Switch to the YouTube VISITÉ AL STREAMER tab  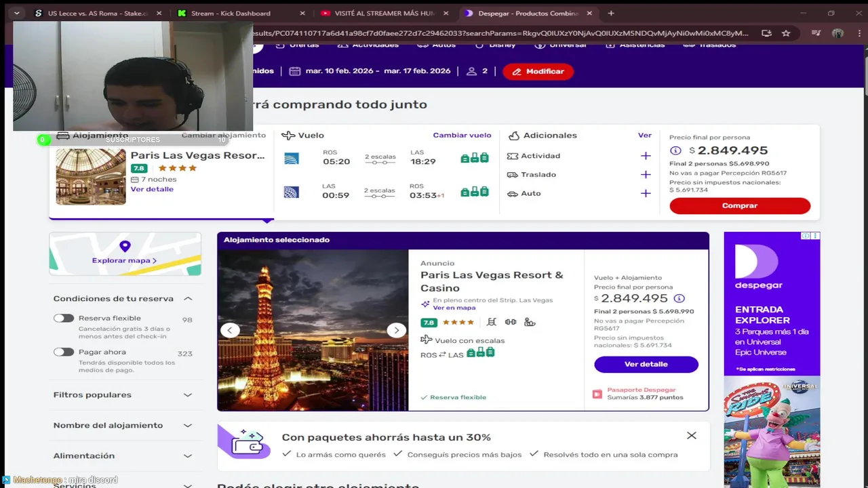pos(384,13)
